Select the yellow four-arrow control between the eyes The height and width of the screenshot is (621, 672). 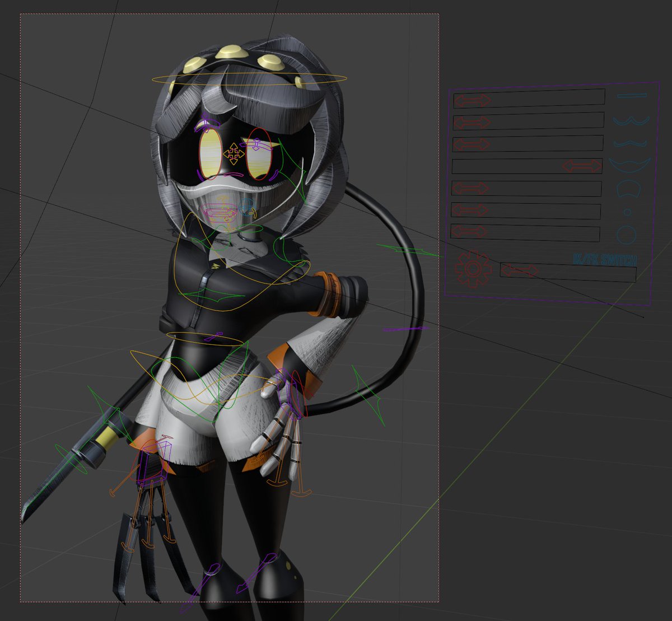click(x=234, y=152)
